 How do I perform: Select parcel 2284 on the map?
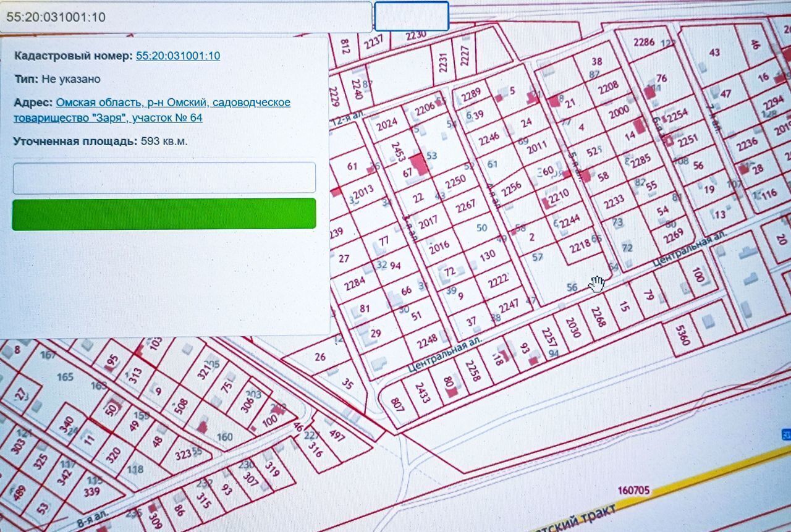(355, 284)
